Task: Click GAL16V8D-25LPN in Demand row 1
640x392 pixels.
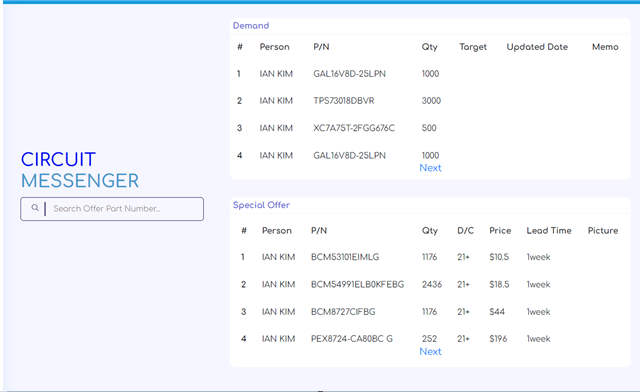Action: 349,74
